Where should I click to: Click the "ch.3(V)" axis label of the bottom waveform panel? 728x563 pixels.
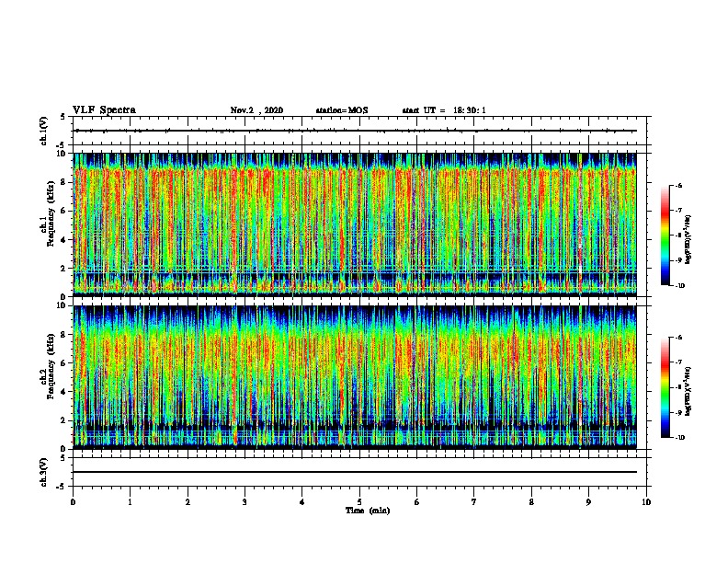(43, 472)
